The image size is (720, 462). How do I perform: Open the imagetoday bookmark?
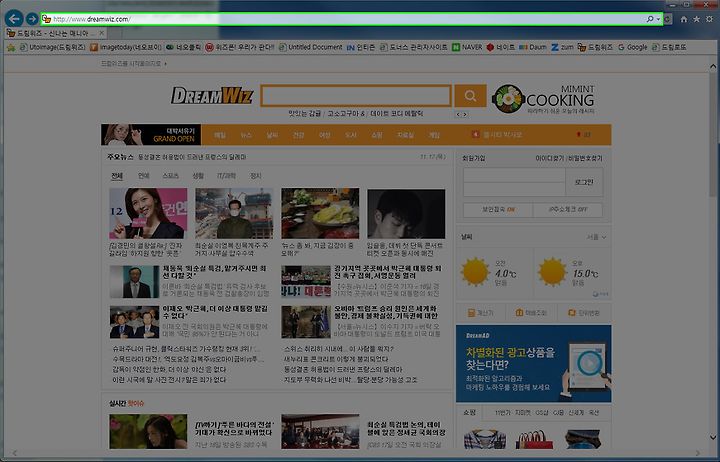click(126, 47)
